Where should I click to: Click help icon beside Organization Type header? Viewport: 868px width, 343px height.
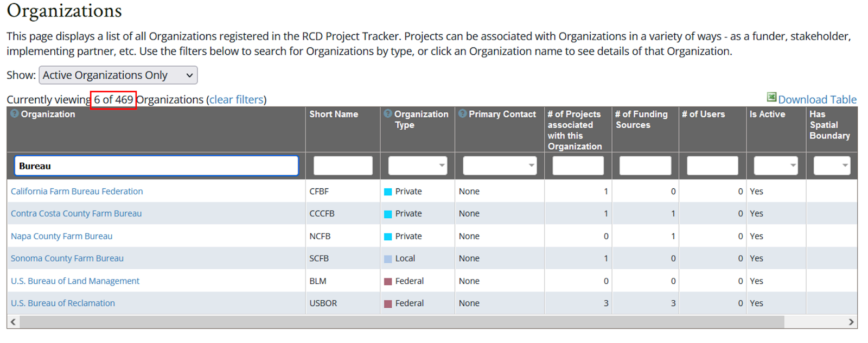388,113
